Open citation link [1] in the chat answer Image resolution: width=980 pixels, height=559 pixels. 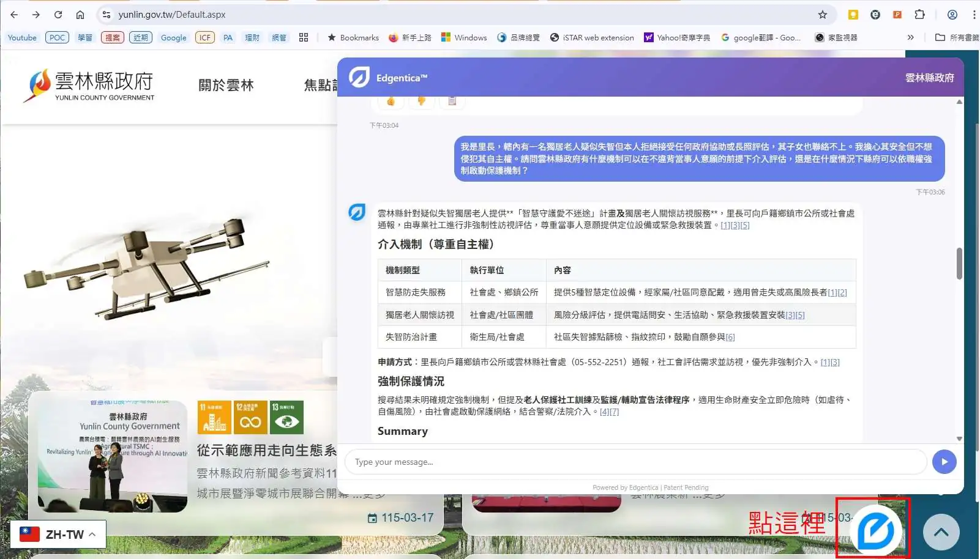[x=725, y=225]
